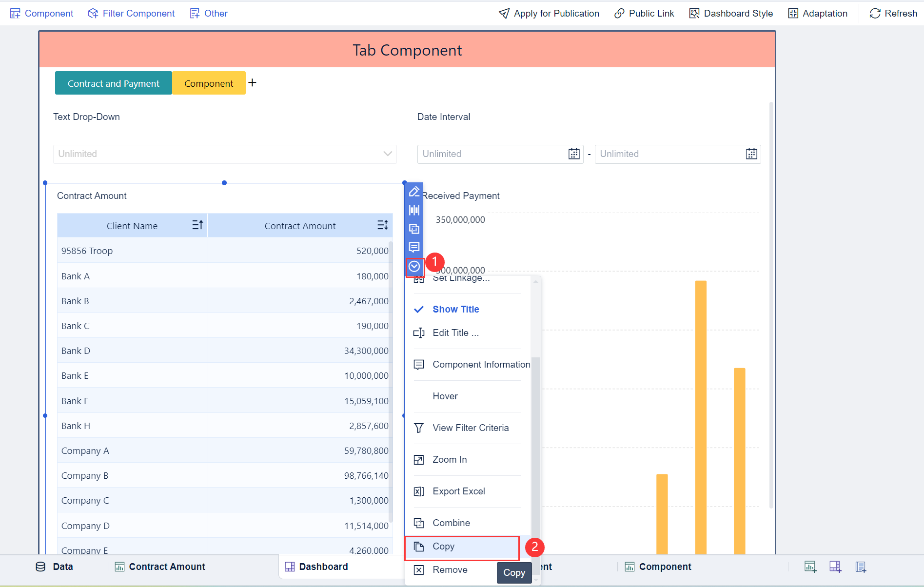Open the comment icon on the floating toolbar

pyautogui.click(x=414, y=247)
